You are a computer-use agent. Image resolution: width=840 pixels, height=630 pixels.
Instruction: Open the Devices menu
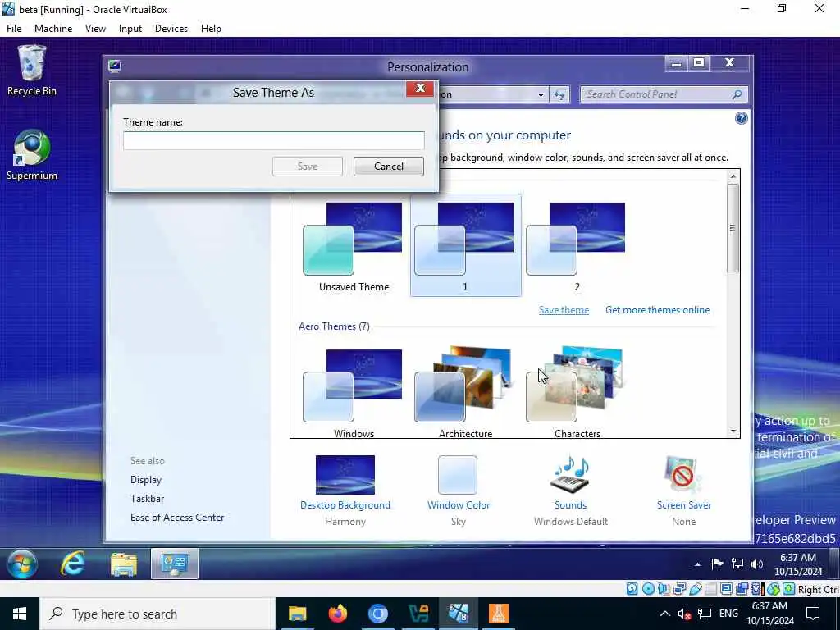point(171,29)
